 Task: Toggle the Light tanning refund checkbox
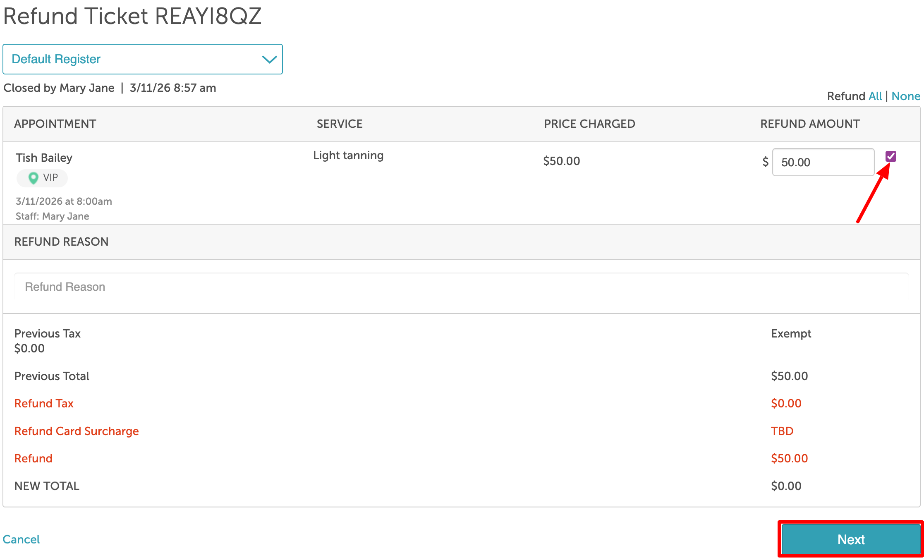tap(890, 156)
